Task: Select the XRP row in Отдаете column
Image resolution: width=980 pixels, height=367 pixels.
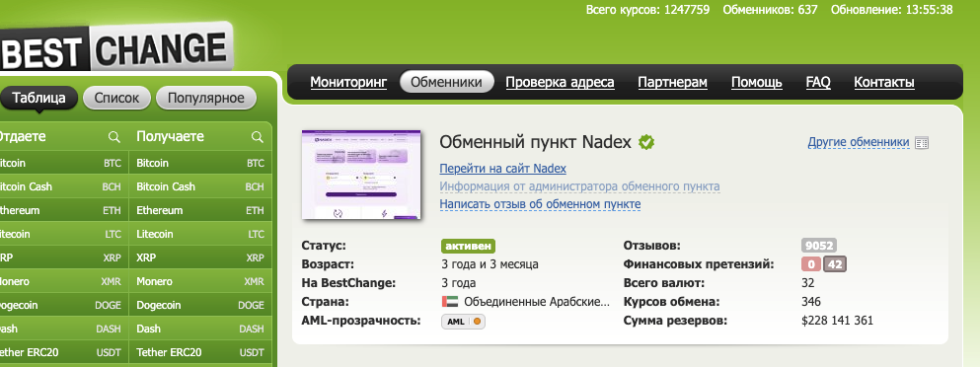Action: pos(64,257)
